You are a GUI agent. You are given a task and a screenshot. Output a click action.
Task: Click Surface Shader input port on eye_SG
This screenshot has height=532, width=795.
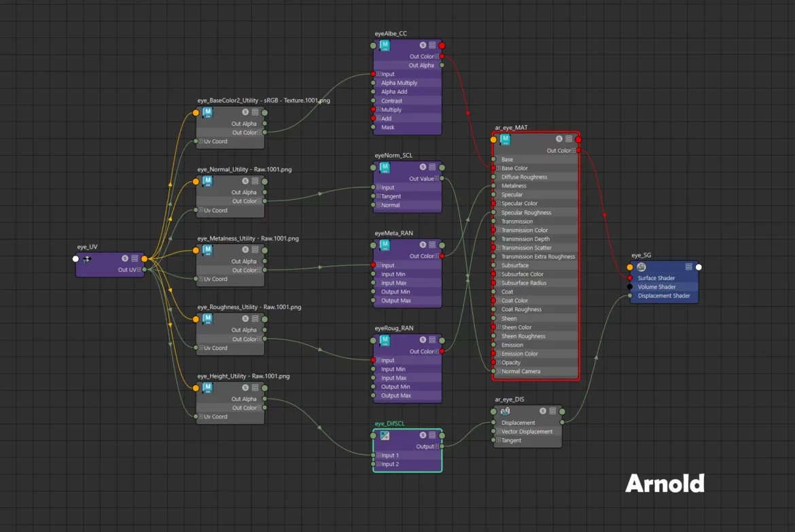(x=630, y=278)
